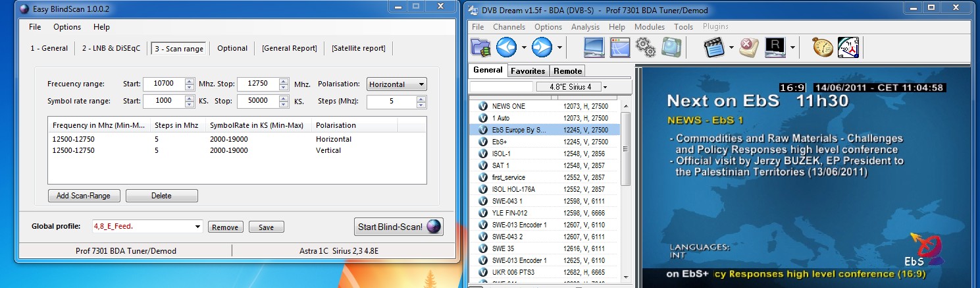Open previous-channel history dropdown arrow
980x288 pixels.
pos(524,47)
